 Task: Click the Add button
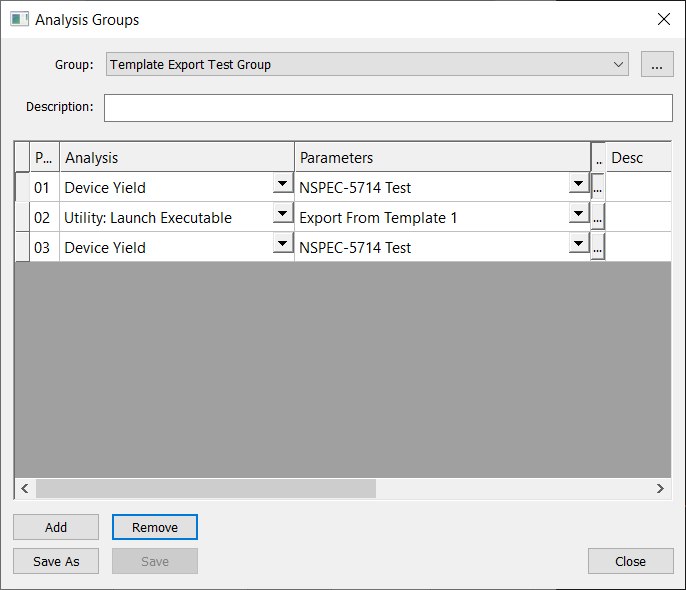[x=56, y=527]
